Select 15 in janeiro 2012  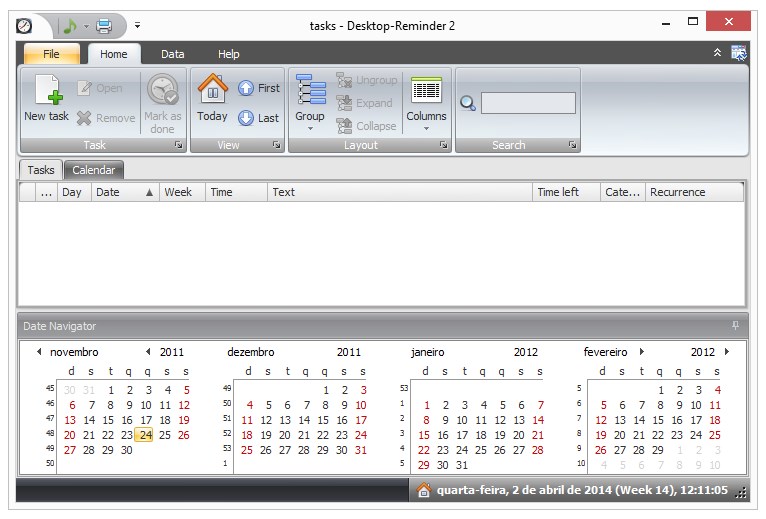point(424,434)
